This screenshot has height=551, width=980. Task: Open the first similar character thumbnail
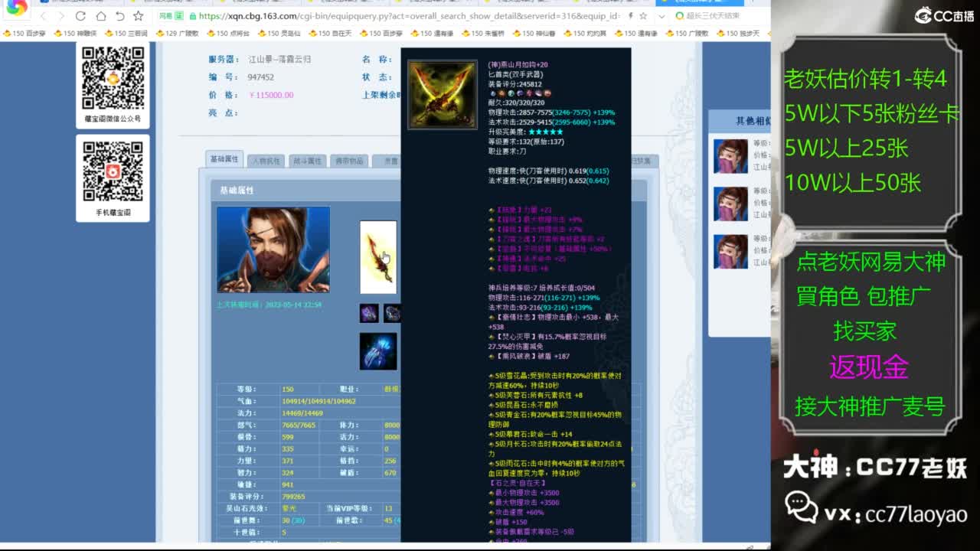730,156
